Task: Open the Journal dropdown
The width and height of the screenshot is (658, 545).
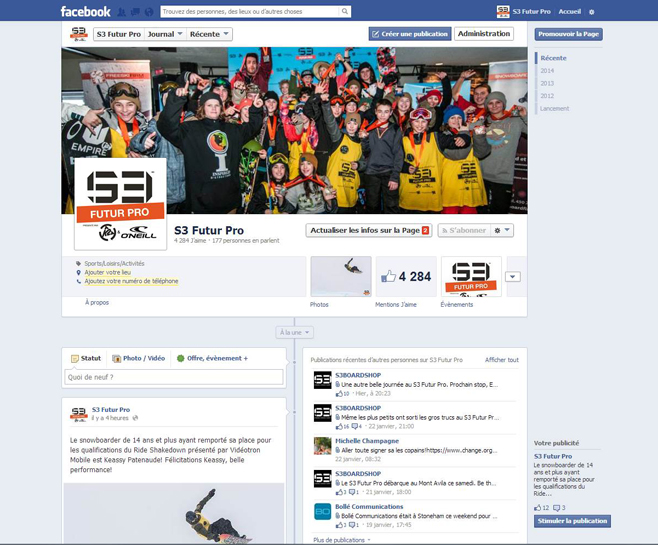Action: [x=164, y=34]
